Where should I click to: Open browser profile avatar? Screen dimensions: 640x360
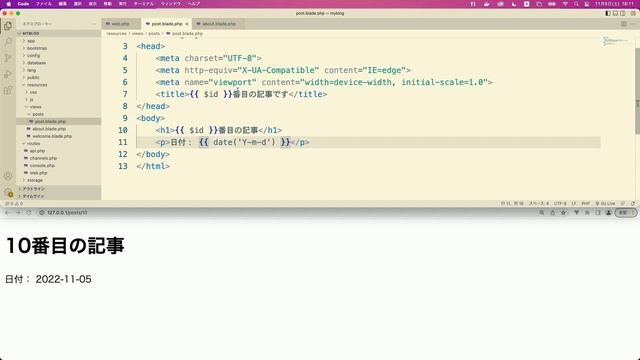tap(609, 213)
